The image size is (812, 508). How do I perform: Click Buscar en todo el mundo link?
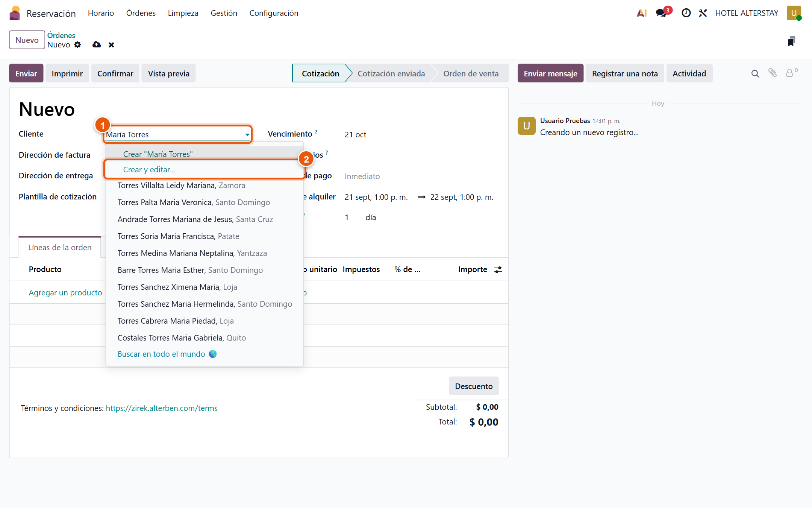tap(161, 354)
